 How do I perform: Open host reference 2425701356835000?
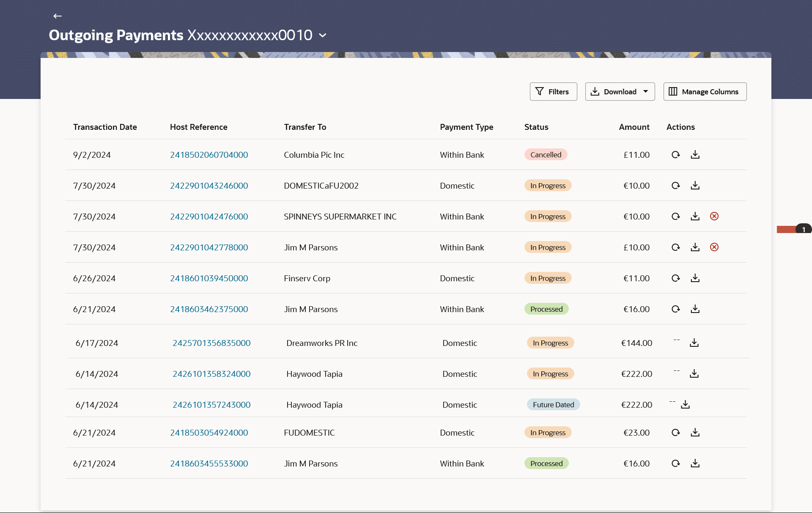211,343
